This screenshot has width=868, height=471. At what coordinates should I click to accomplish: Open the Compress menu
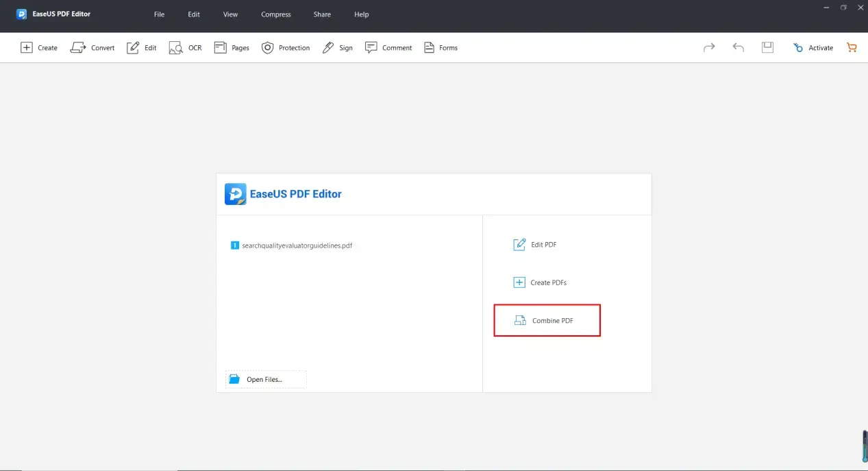pos(276,14)
